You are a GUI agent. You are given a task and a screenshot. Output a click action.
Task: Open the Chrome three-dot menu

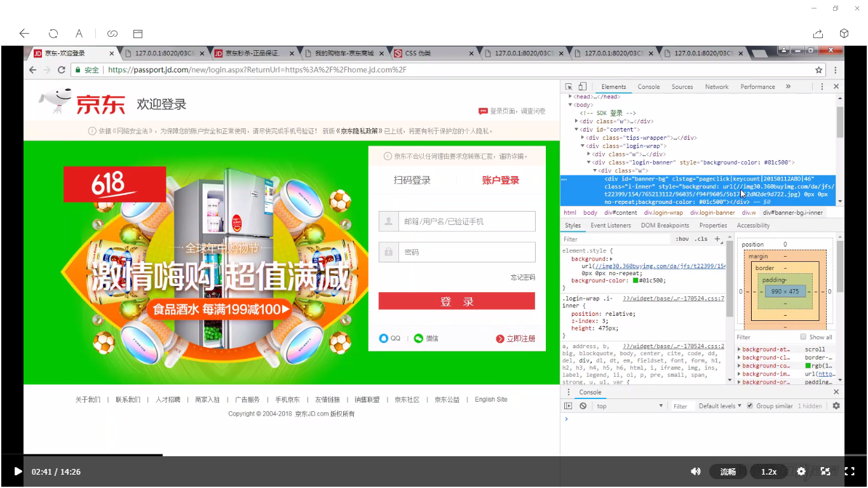pyautogui.click(x=836, y=70)
